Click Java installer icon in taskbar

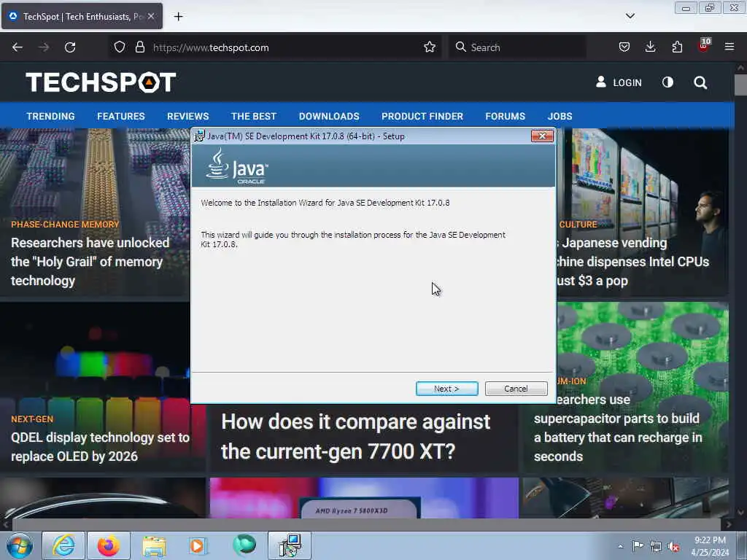[290, 545]
